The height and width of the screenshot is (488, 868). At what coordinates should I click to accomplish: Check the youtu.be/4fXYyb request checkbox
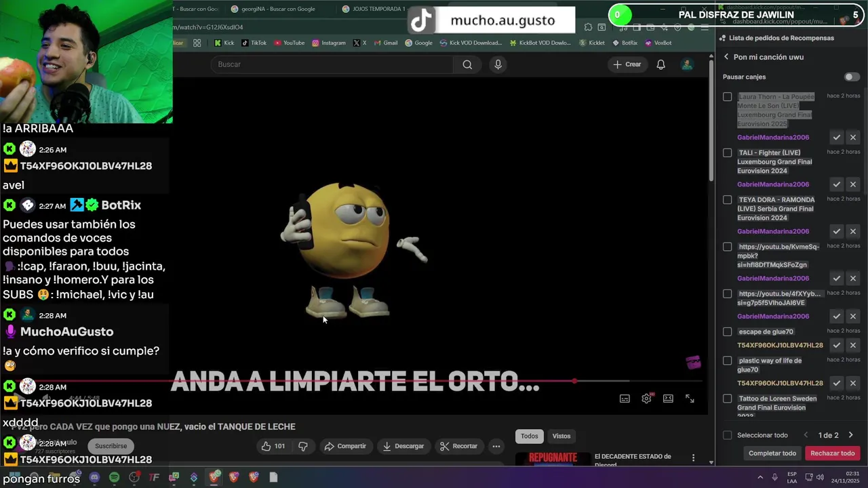coord(727,293)
